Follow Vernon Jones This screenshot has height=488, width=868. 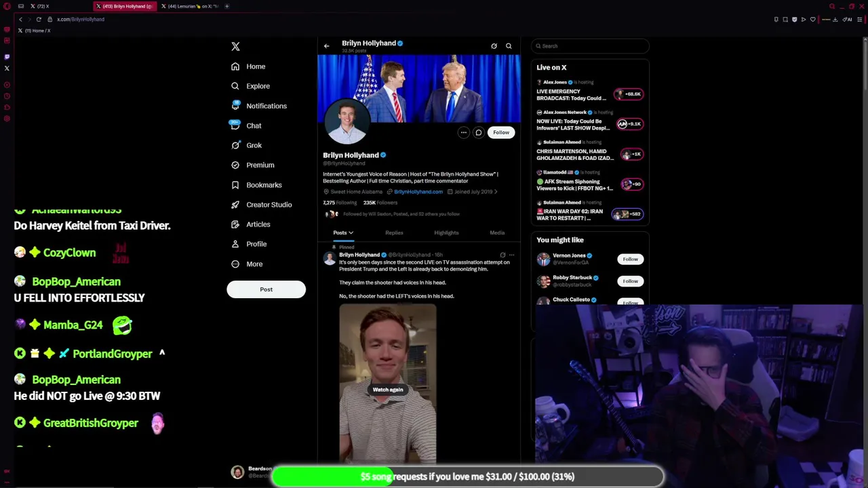point(630,260)
